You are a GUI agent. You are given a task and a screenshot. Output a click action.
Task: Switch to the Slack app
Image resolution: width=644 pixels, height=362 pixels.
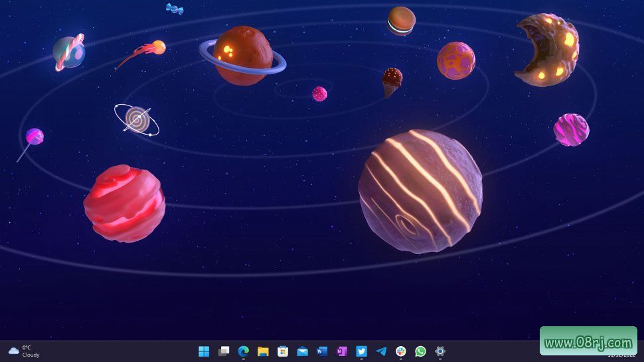400,351
